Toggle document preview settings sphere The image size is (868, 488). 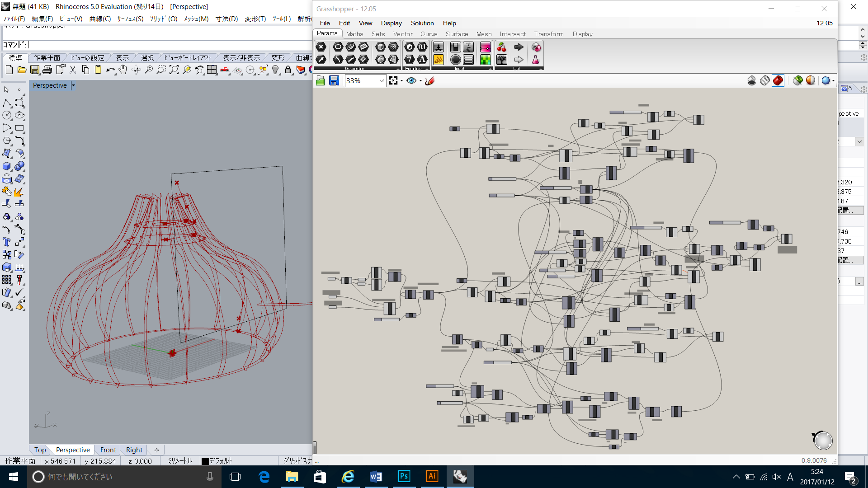pyautogui.click(x=811, y=80)
